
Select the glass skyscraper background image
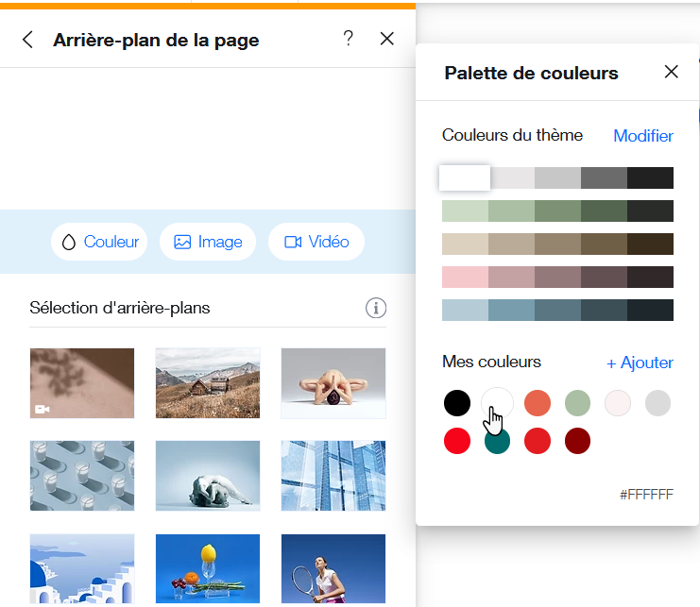point(333,476)
